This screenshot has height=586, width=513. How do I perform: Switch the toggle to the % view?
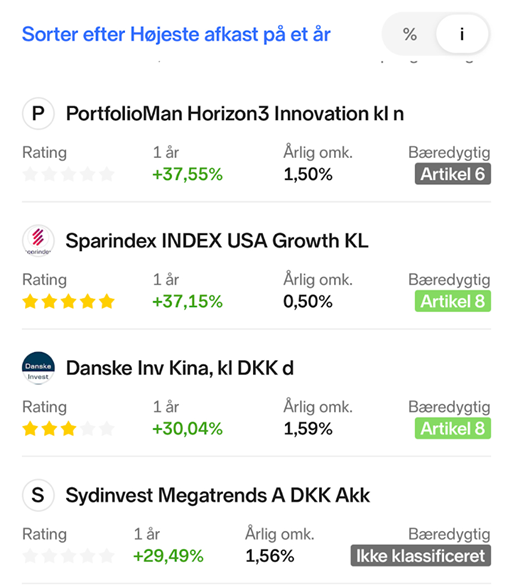pyautogui.click(x=410, y=34)
